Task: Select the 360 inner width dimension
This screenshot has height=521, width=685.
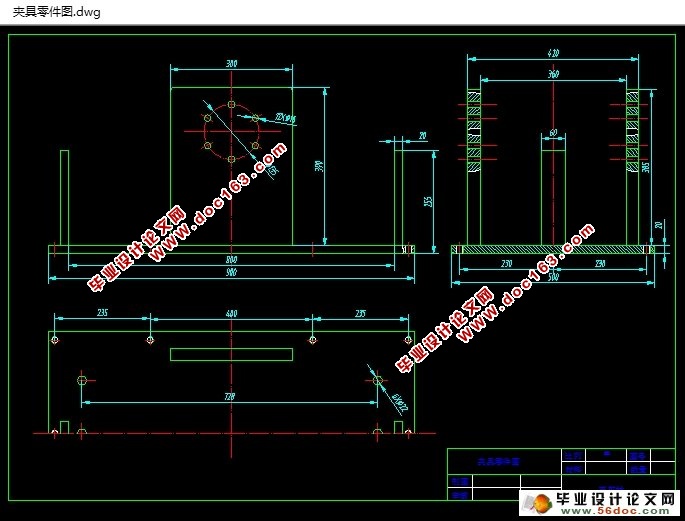Action: click(554, 74)
